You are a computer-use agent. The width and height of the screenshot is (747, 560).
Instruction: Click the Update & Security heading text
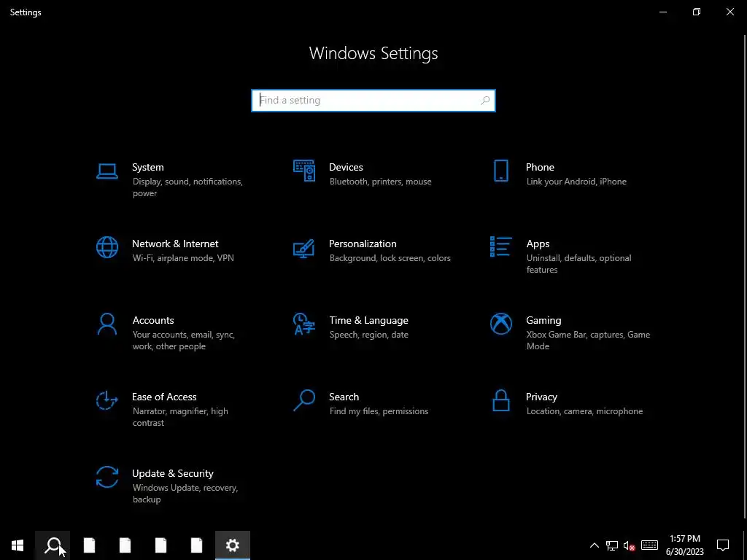pyautogui.click(x=172, y=474)
